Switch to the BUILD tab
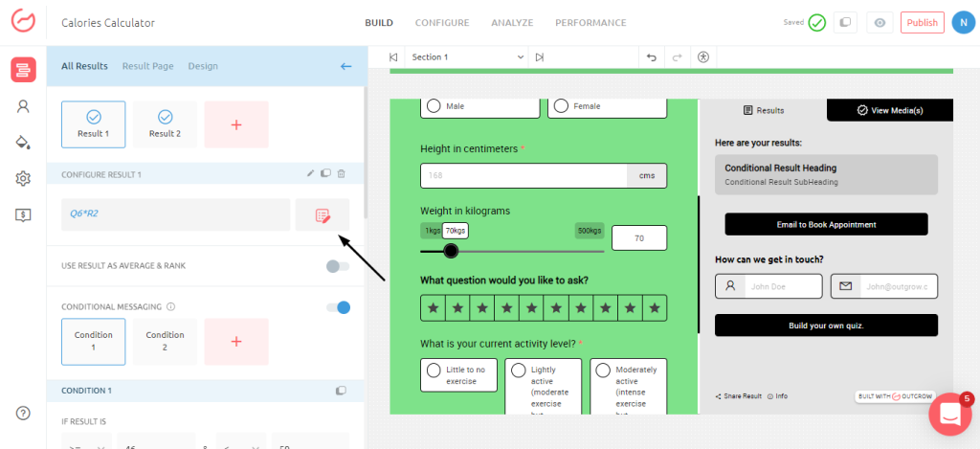 tap(379, 23)
